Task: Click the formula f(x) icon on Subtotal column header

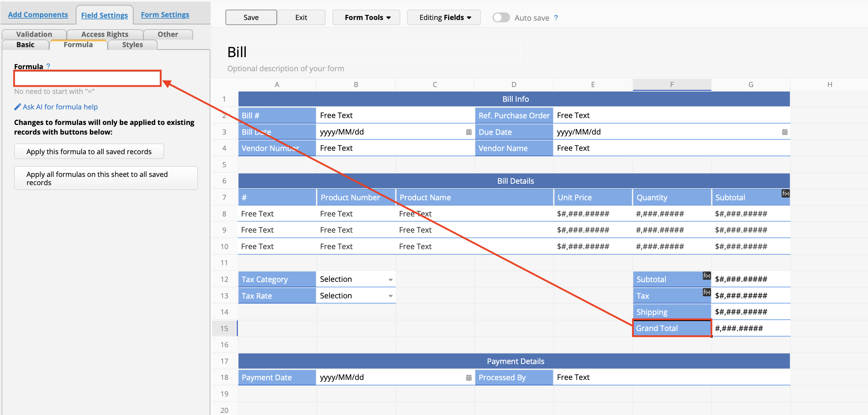Action: tap(785, 193)
